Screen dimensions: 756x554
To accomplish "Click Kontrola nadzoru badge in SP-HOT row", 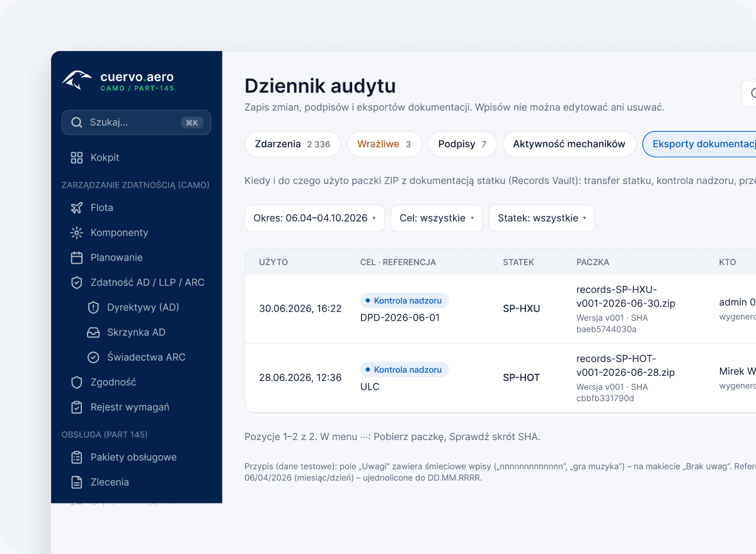I will coord(404,370).
